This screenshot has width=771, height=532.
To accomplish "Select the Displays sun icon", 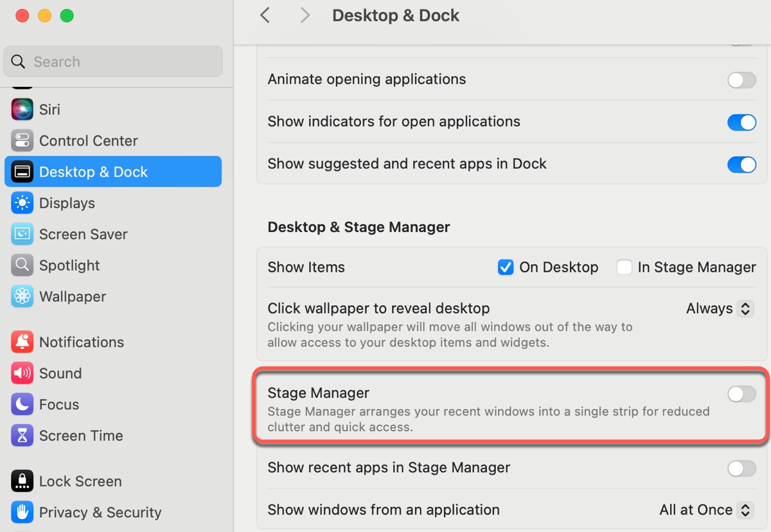I will [22, 203].
